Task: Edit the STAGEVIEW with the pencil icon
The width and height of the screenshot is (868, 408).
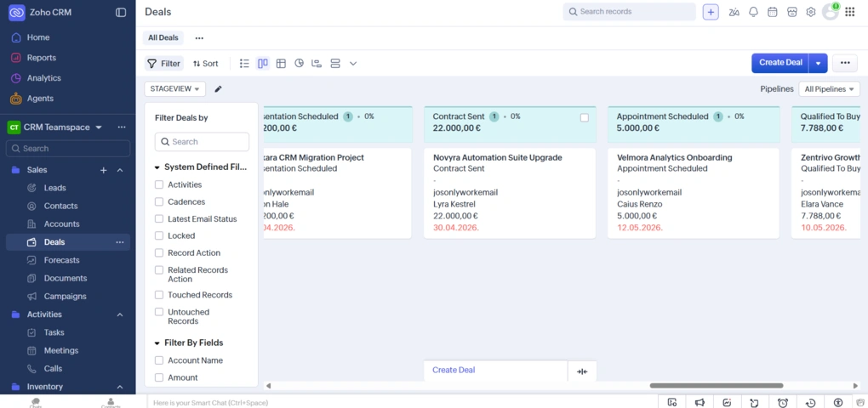Action: point(218,89)
